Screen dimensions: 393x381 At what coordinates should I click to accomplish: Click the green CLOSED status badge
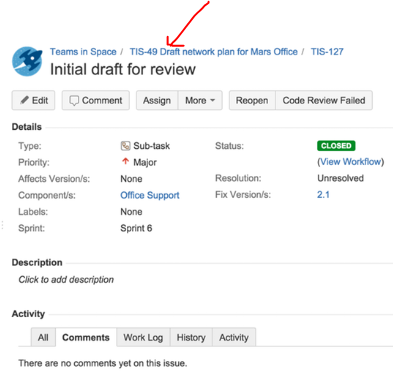coord(336,146)
